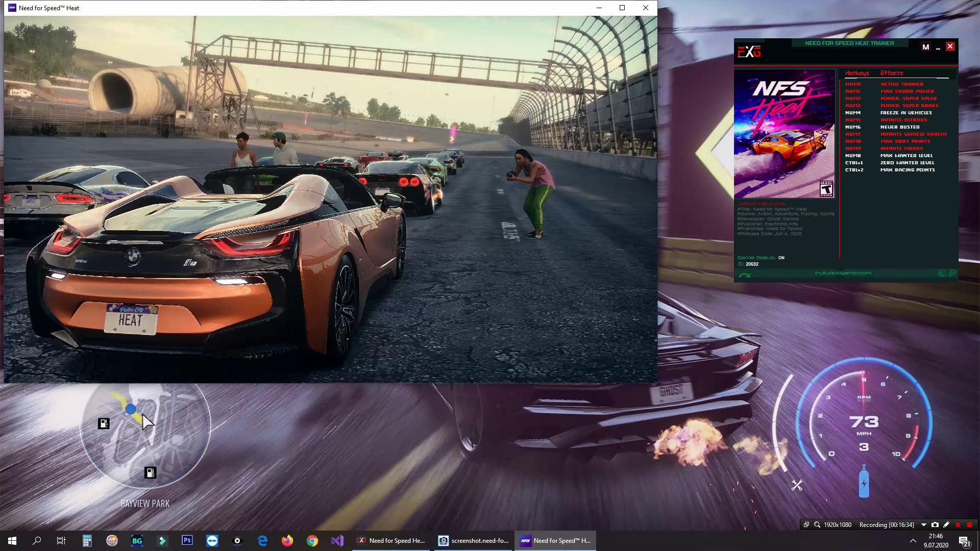Click the recorder pencil draw icon

(946, 524)
